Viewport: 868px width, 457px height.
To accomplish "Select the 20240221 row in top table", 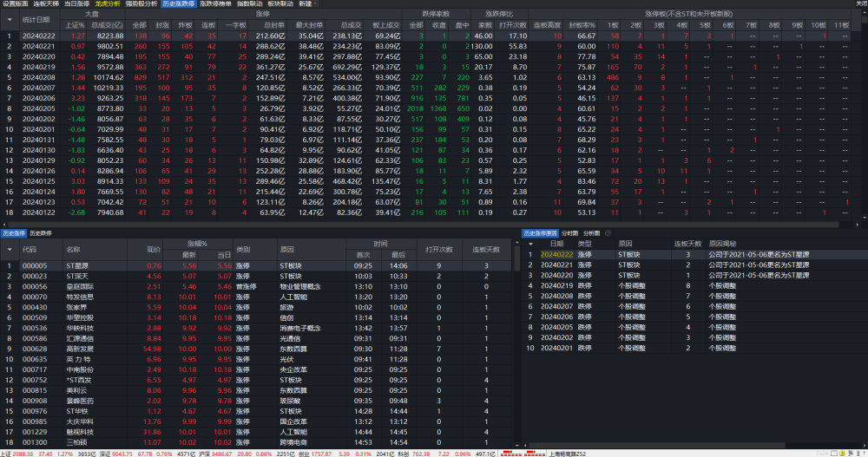I will pyautogui.click(x=426, y=47).
